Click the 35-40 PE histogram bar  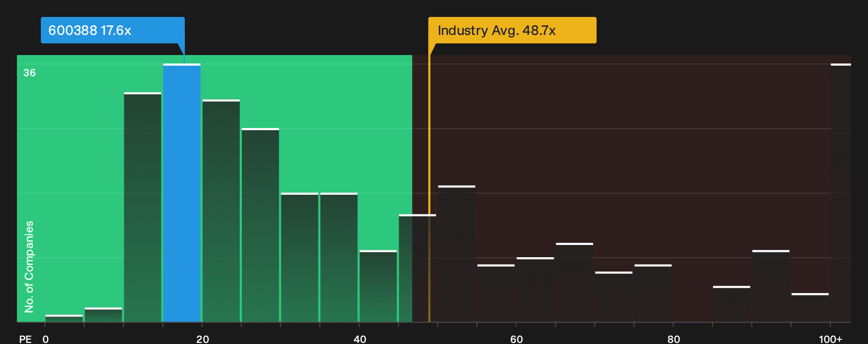(339, 257)
